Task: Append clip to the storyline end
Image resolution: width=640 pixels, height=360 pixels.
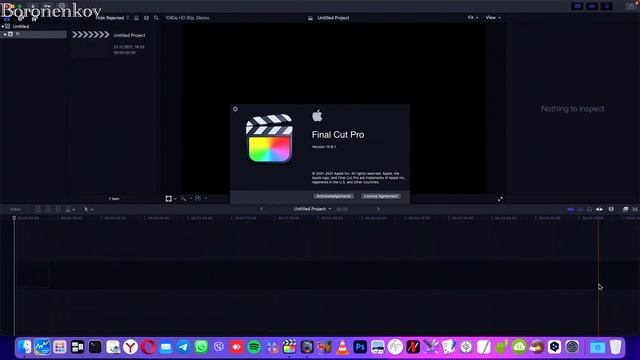Action: click(58, 209)
